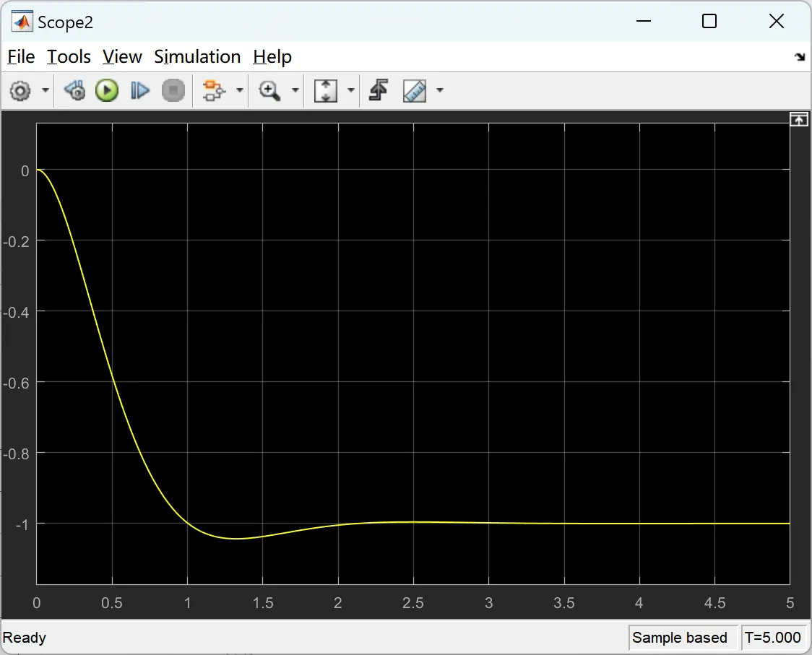The height and width of the screenshot is (655, 812).
Task: Expand the Scale Axes Limits dropdown arrow
Action: [350, 90]
